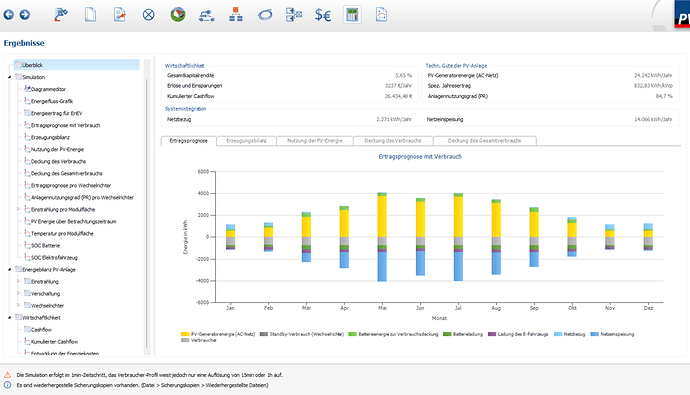This screenshot has height=395, width=690.
Task: Click the Netzeinspeisung legend label
Action: [617, 334]
